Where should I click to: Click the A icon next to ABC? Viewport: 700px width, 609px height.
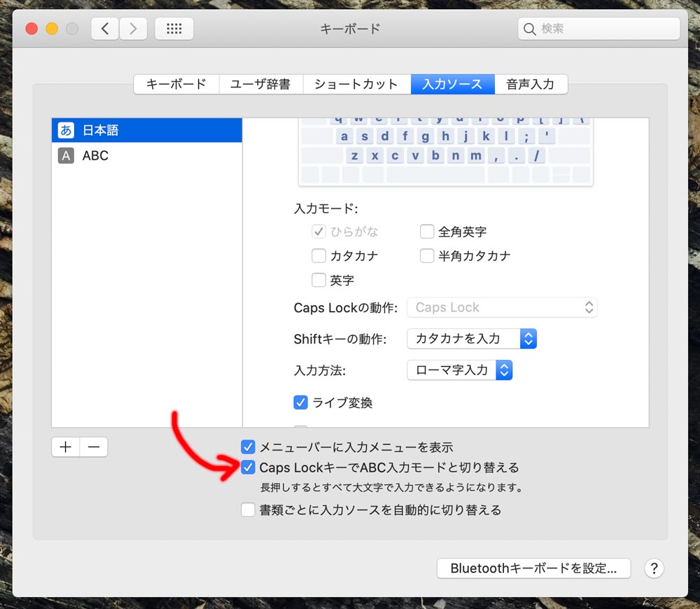[66, 156]
